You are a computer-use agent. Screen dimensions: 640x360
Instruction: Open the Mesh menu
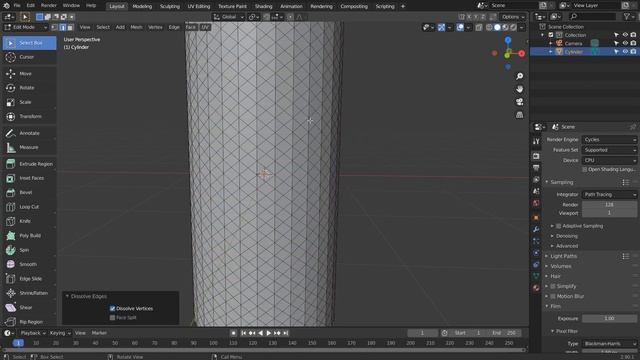pos(136,27)
